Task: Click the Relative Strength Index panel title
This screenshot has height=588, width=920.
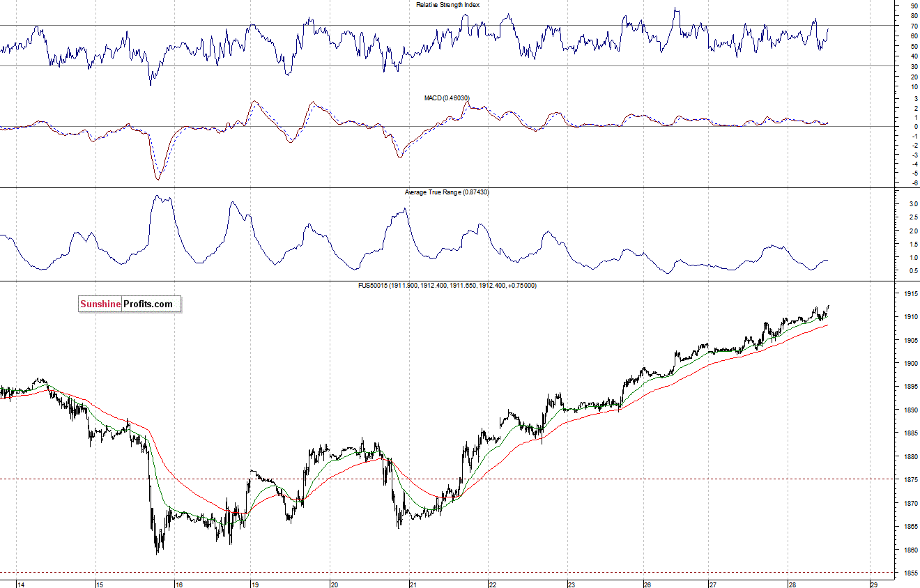Action: [x=447, y=4]
